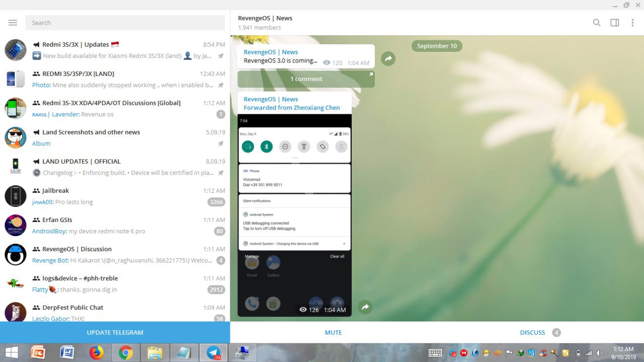
Task: Click UPDATE TELEGRAM button
Action: (115, 332)
